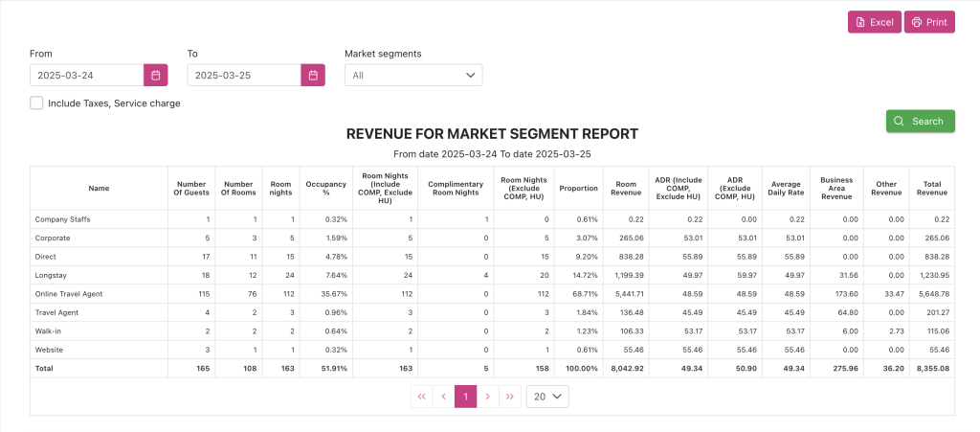Screen dimensions: 980x432
Task: Change rows per page dropdown showing 20
Action: pos(547,397)
